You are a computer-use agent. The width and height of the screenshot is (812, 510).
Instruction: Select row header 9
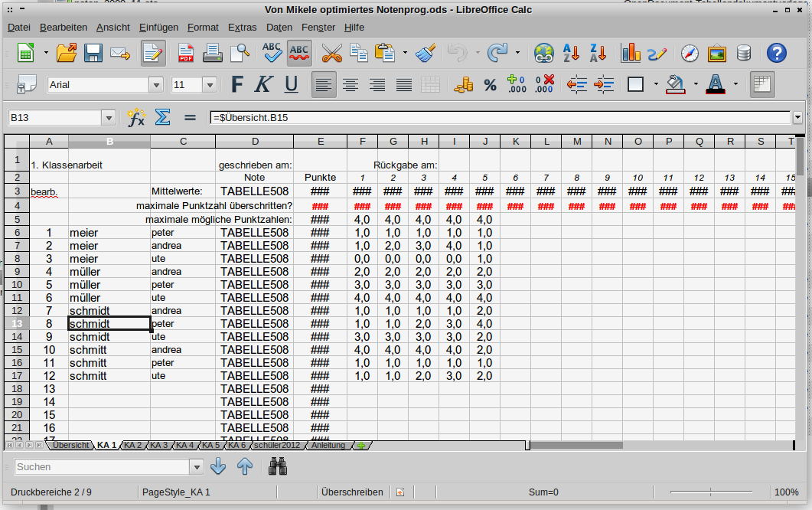(17, 272)
